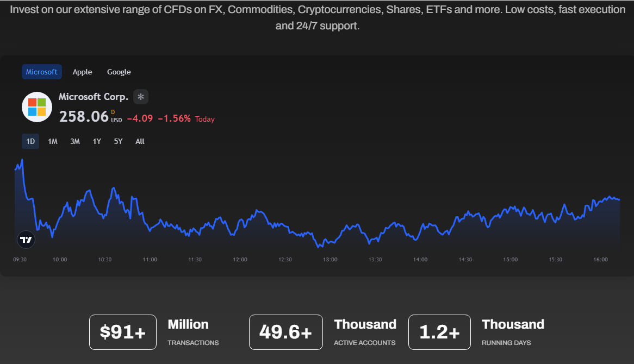Click the 1.2+ statistic box
This screenshot has width=634, height=364.
click(439, 332)
